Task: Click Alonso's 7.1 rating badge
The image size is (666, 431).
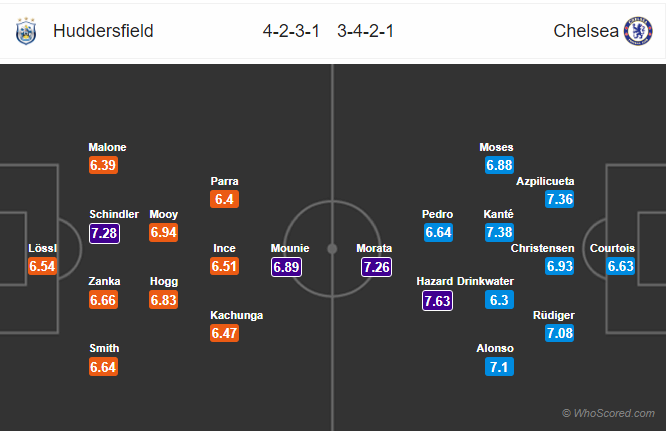Action: point(499,367)
